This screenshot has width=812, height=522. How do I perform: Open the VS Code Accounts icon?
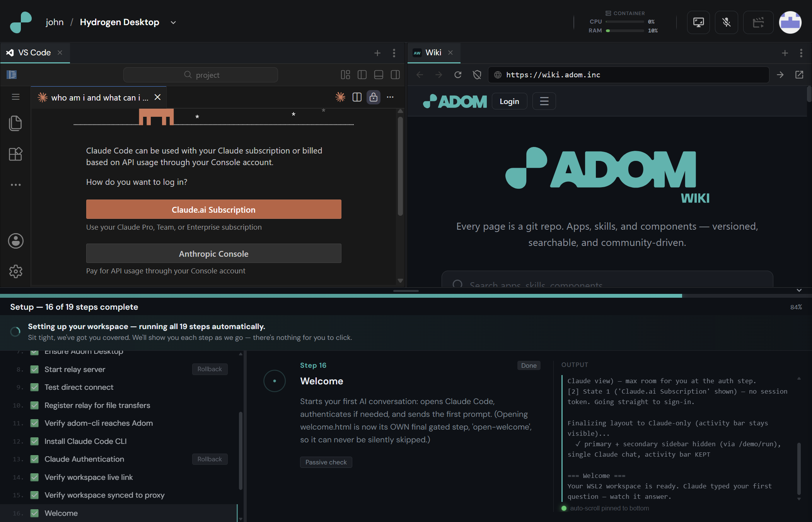[x=15, y=241]
